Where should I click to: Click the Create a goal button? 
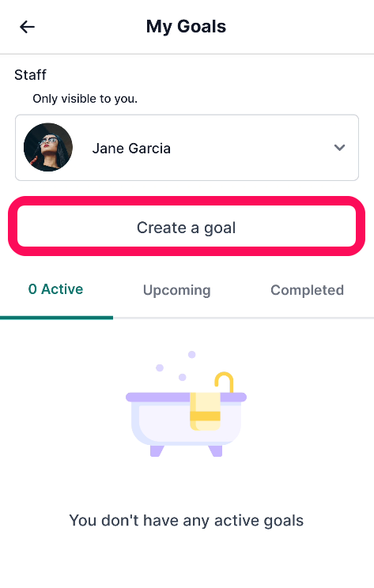coord(187,226)
